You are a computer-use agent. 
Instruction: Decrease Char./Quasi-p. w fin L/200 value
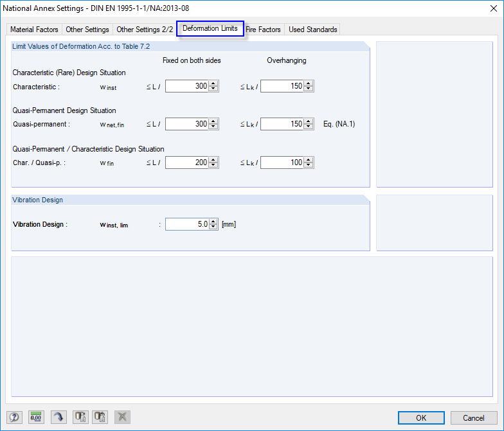213,166
